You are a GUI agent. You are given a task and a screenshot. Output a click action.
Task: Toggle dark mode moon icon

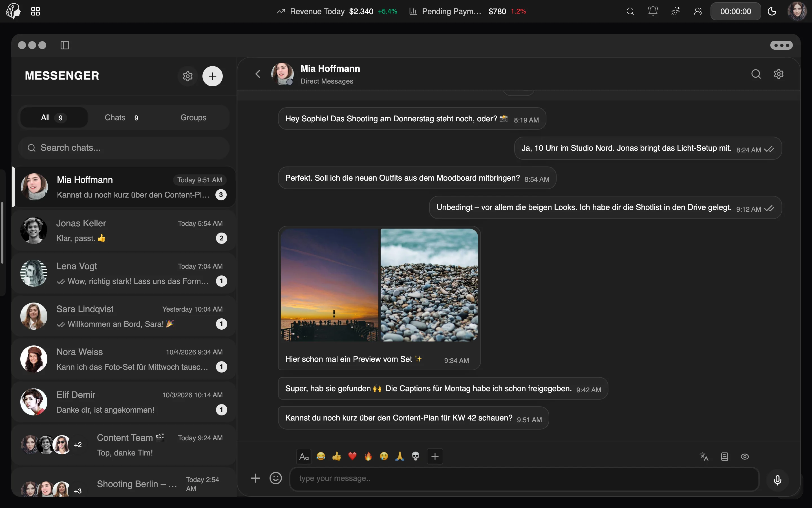pyautogui.click(x=772, y=11)
